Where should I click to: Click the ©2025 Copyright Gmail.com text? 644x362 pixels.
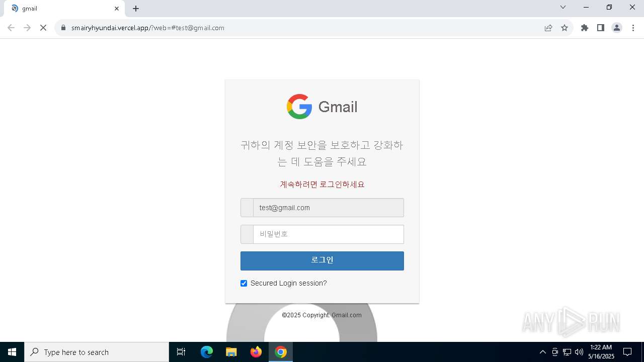pyautogui.click(x=321, y=315)
